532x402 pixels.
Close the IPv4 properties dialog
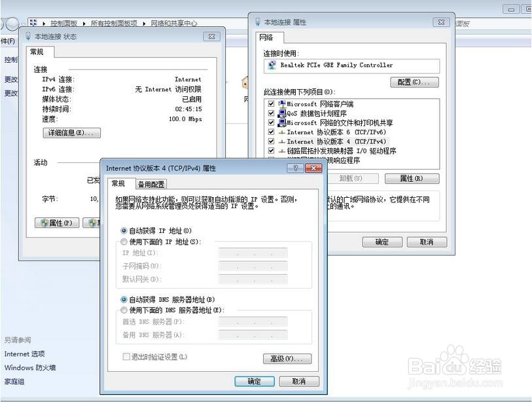tap(313, 168)
